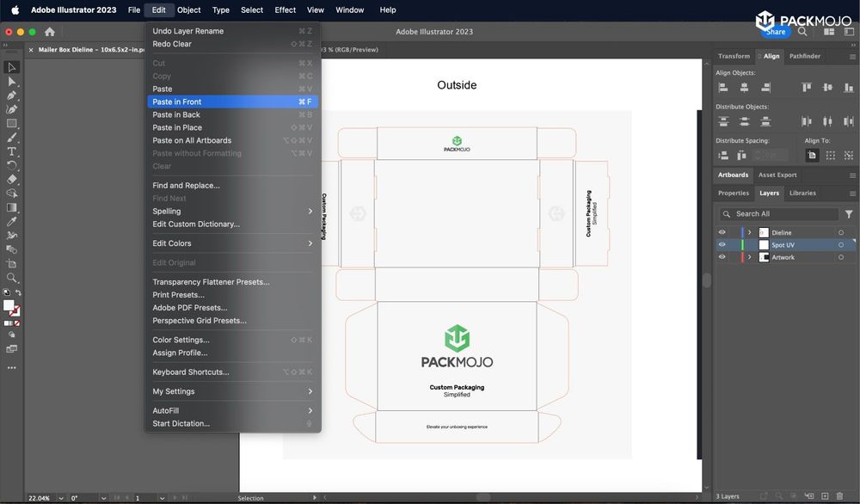Click the white Fill color swatch
Viewport: 860px width, 504px height.
[x=9, y=305]
